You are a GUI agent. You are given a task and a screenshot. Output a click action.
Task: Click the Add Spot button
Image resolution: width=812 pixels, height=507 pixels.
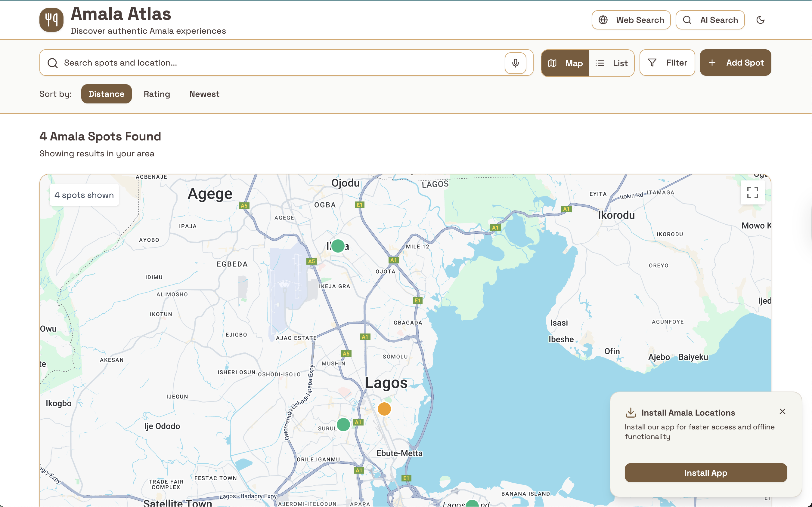[x=736, y=63]
